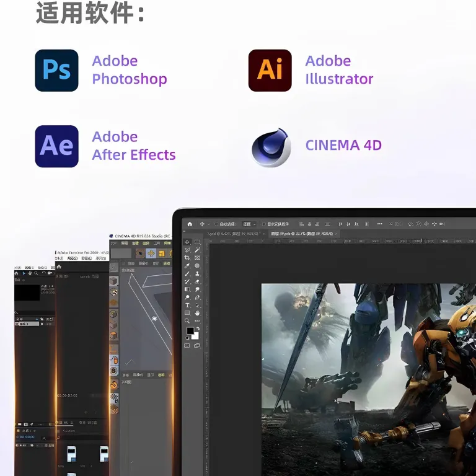Toggle Show Transform Controls checkbox
476x476 pixels.
point(264,224)
